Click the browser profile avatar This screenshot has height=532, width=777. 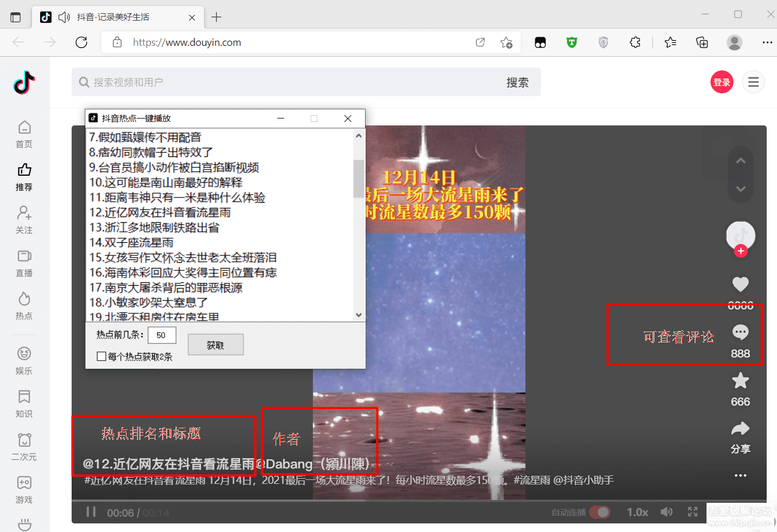coord(734,42)
